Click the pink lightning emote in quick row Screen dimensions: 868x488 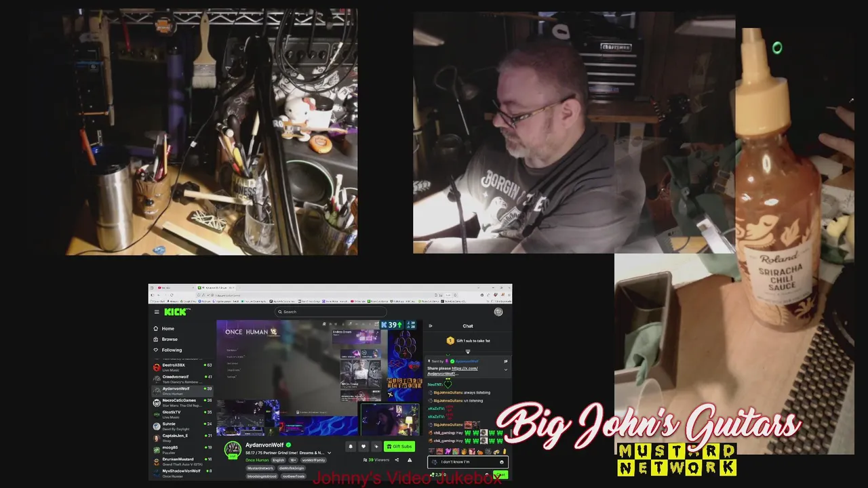click(448, 453)
